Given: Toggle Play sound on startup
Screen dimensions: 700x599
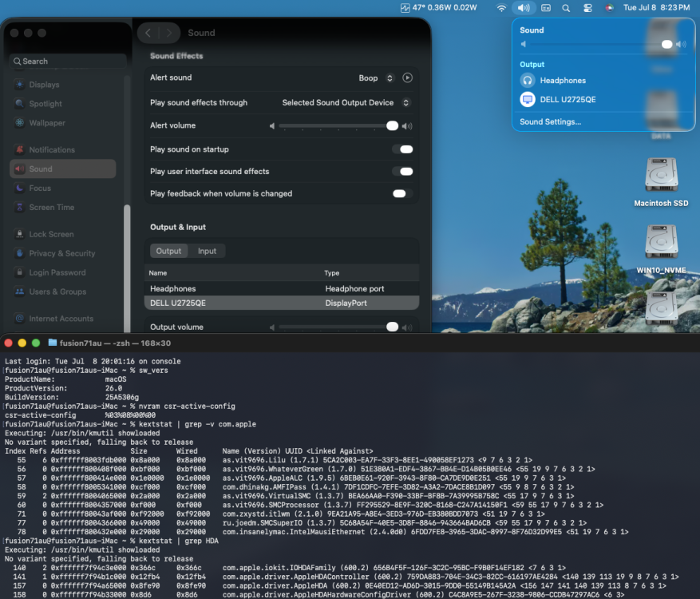Looking at the screenshot, I should (x=402, y=149).
